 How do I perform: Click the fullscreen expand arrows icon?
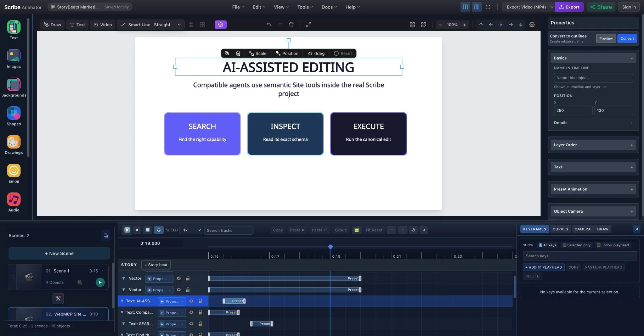pyautogui.click(x=309, y=24)
